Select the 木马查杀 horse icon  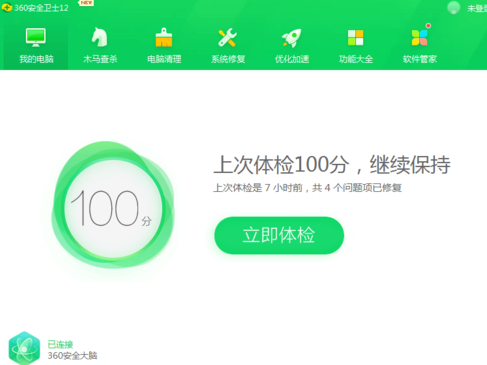click(x=100, y=37)
